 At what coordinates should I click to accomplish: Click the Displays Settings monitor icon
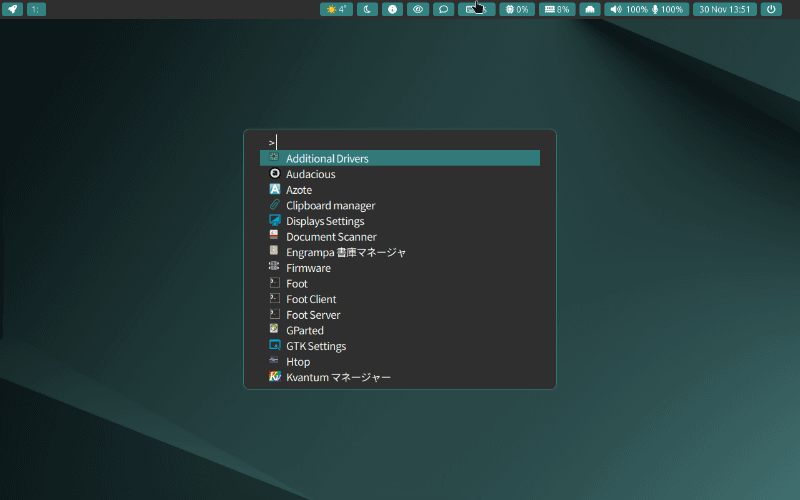point(274,220)
